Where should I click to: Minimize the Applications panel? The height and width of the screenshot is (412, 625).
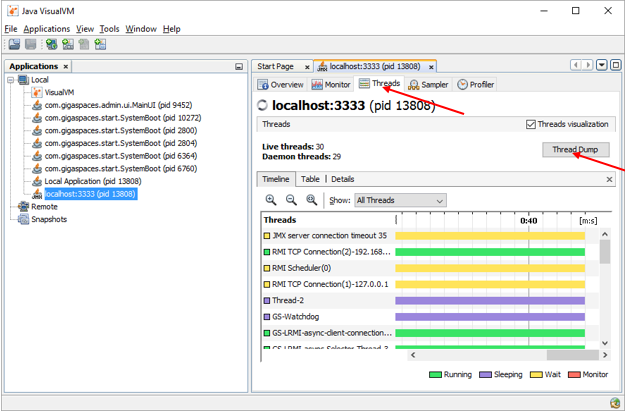[239, 66]
